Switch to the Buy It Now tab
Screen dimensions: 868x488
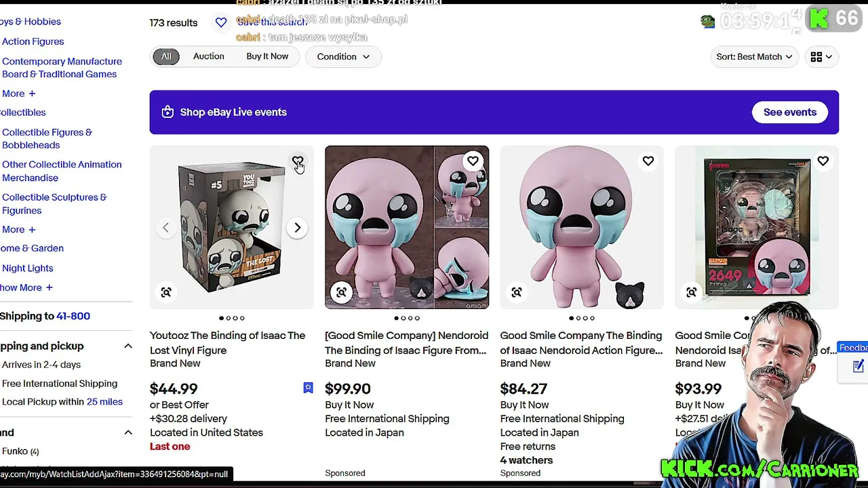267,56
